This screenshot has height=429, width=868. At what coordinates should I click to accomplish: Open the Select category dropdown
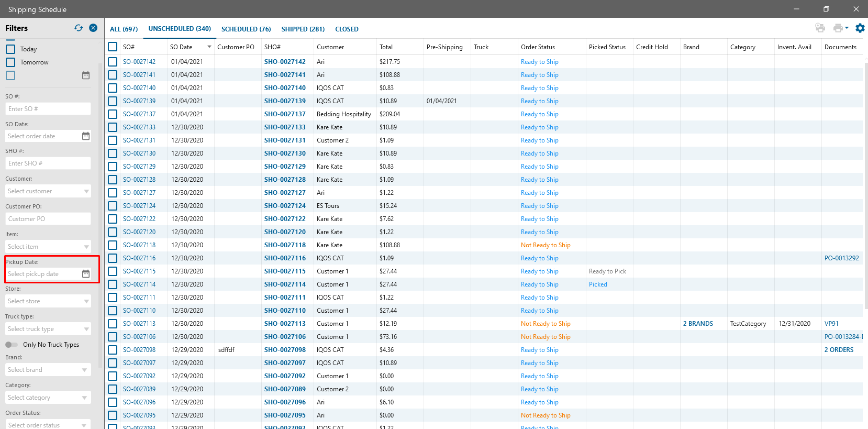(x=48, y=398)
